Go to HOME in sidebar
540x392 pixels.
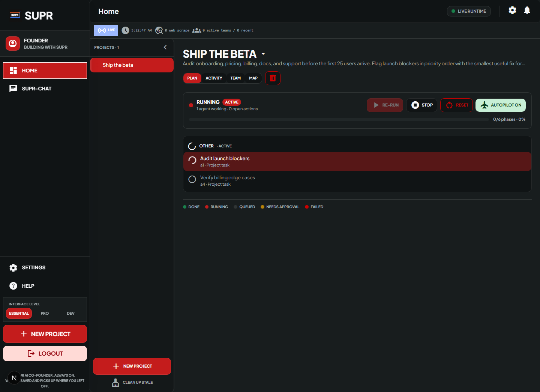(45, 71)
